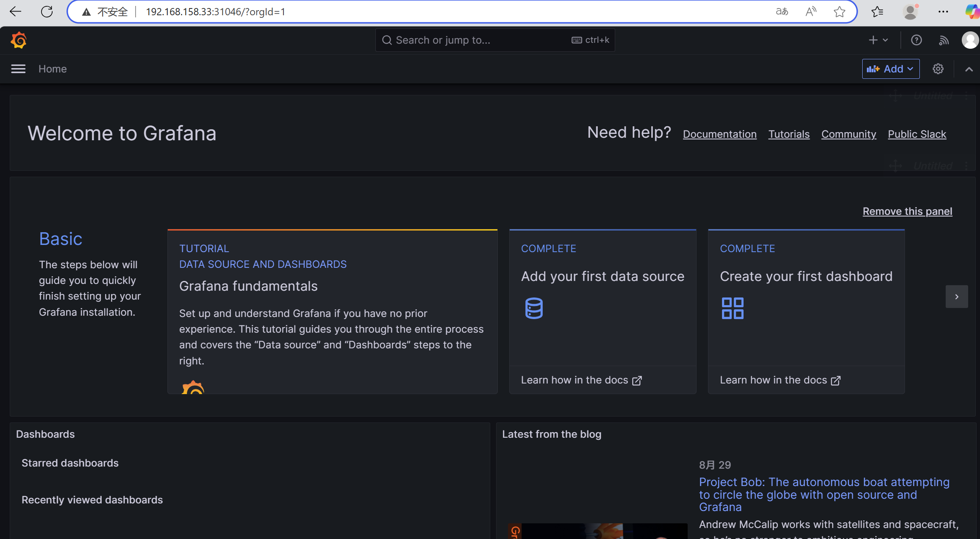980x539 pixels.
Task: Open Create your first dashboard card
Action: (x=806, y=311)
